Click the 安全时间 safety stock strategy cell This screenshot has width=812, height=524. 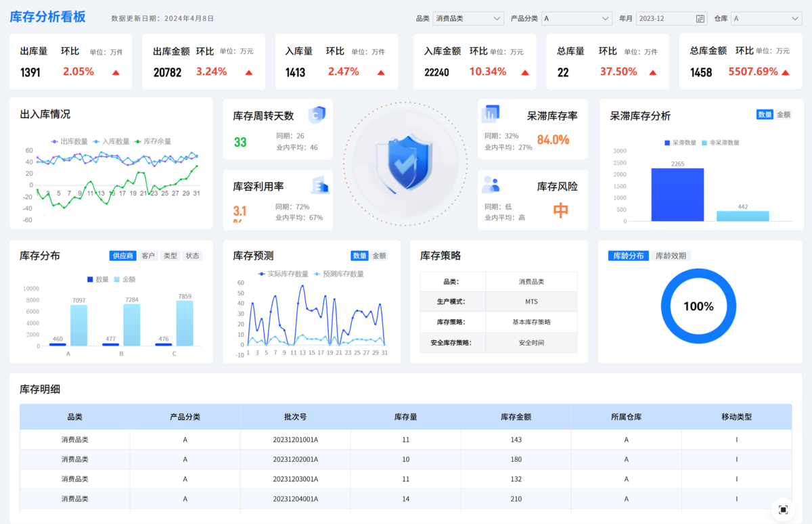click(x=531, y=342)
